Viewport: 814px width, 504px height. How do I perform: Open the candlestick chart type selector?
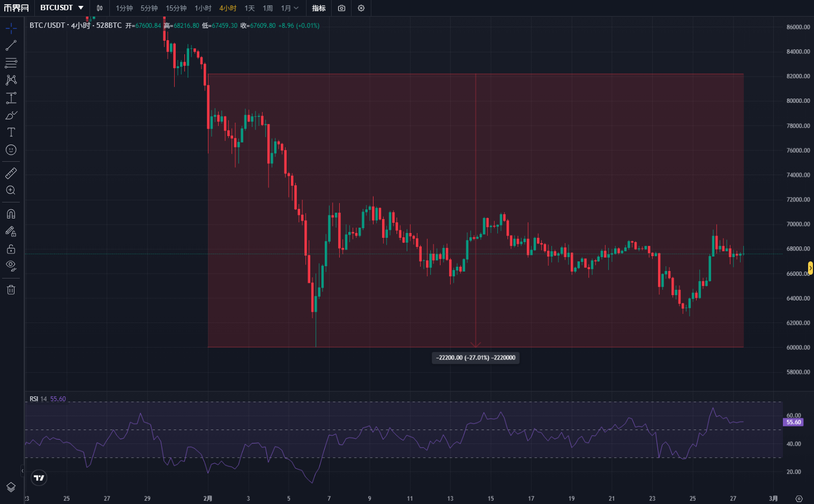click(x=100, y=8)
